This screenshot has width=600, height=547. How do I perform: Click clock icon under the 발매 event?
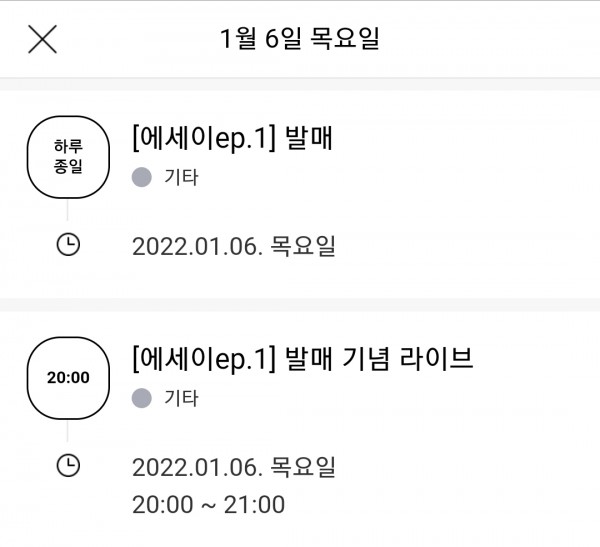(x=68, y=245)
